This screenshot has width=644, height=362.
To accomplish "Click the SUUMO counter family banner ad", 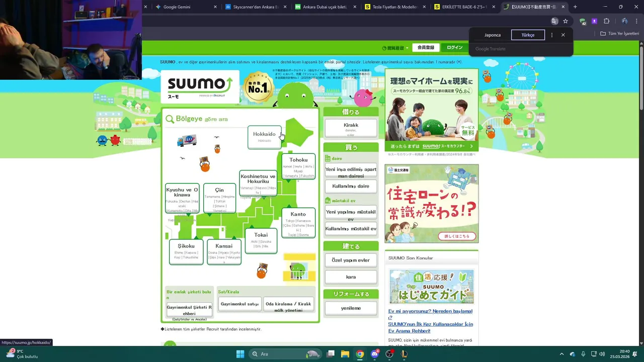I will tap(432, 110).
